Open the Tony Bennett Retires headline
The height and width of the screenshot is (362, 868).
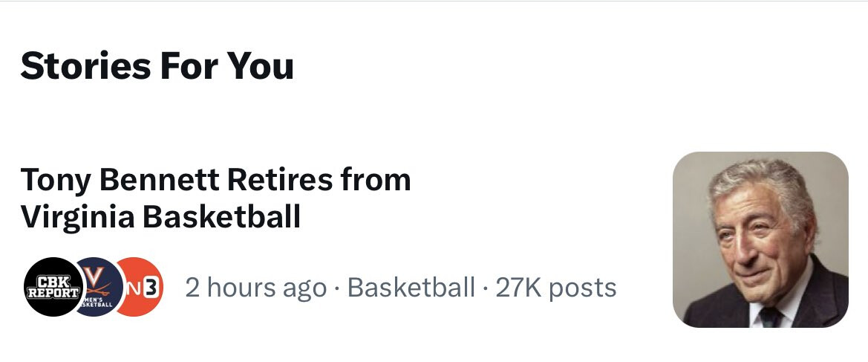tap(215, 180)
